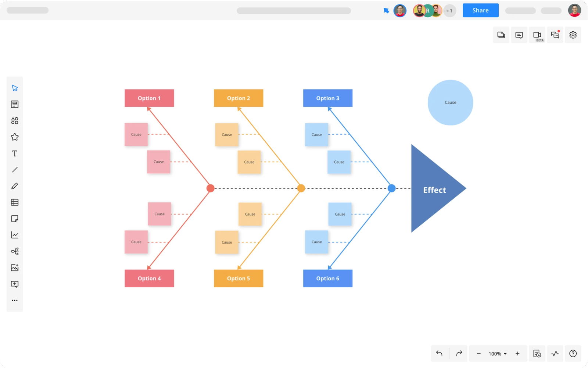Screen dimensions: 588x368
Task: Open the chat panel with notification dot
Action: coord(555,35)
